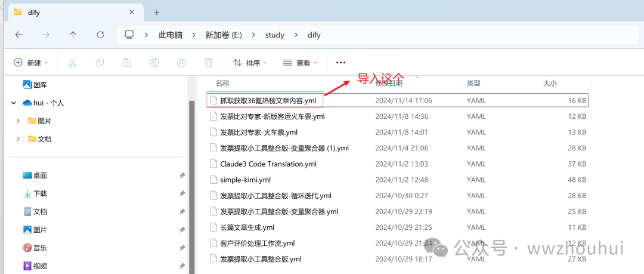Image resolution: width=644 pixels, height=274 pixels.
Task: Click the pin icon beside 桌面
Action: coord(182,176)
